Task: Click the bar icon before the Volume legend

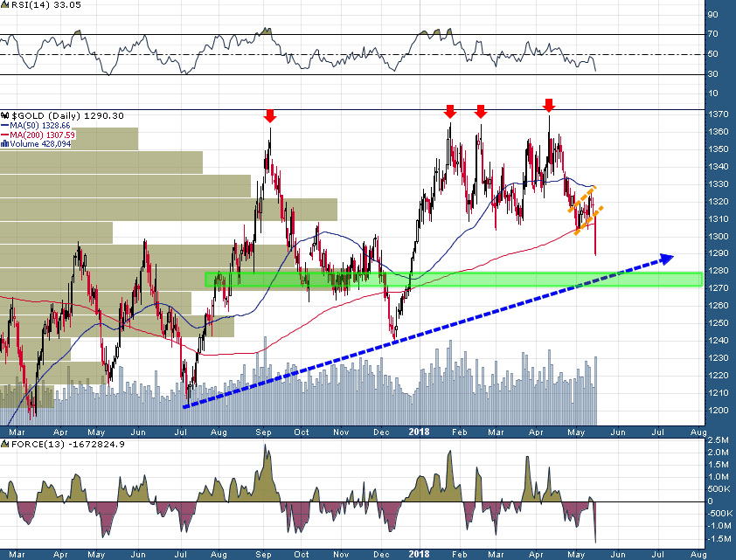Action: (4, 144)
